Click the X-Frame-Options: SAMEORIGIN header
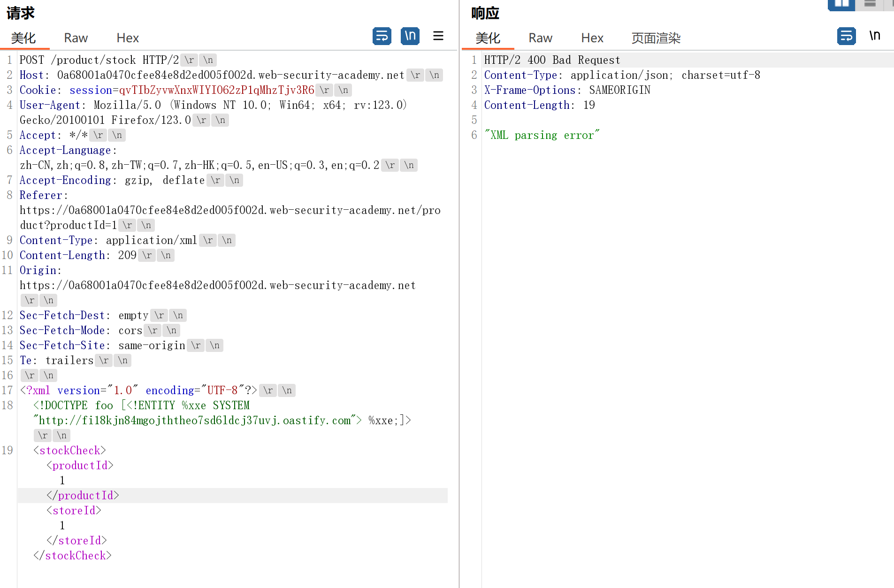This screenshot has height=588, width=894. point(567,90)
